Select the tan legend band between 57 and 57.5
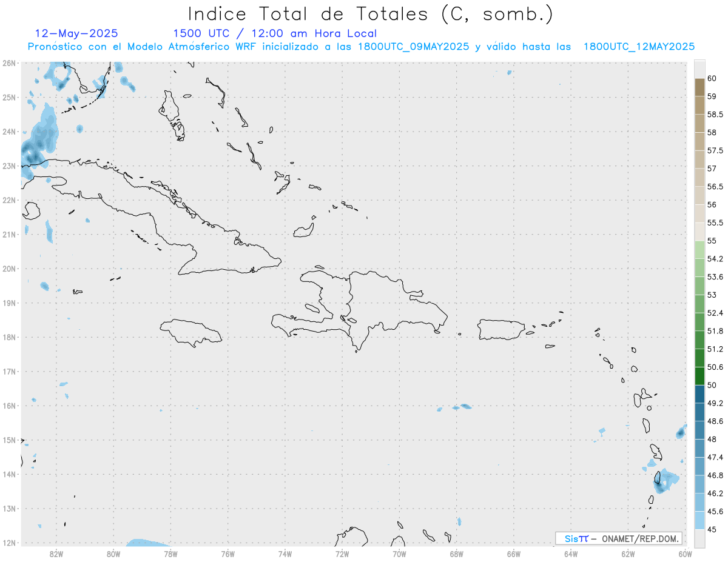Image resolution: width=728 pixels, height=562 pixels. point(699,159)
